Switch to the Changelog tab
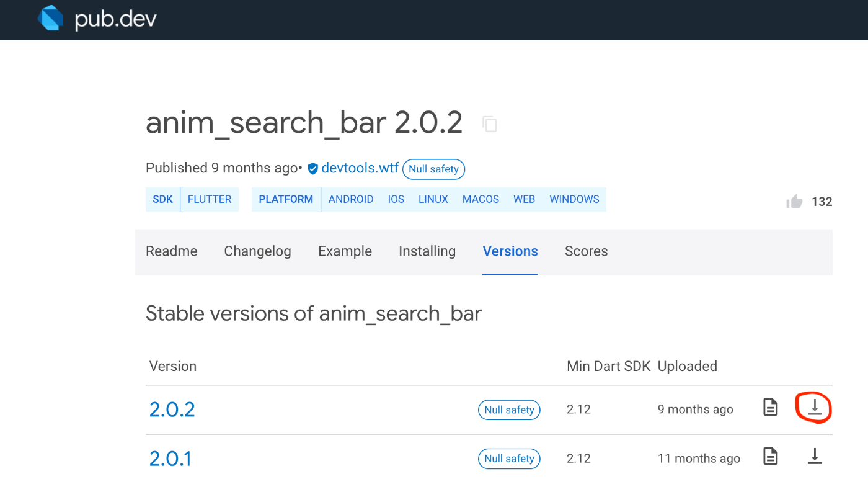 point(257,251)
